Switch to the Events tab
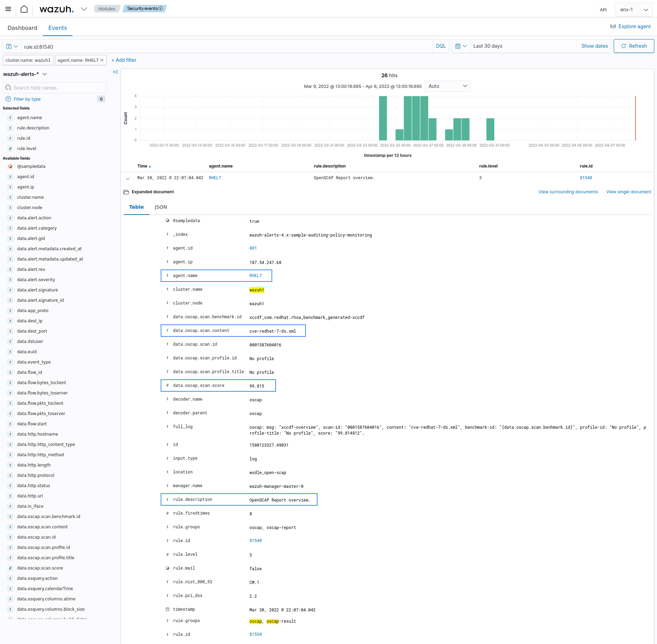 (x=58, y=28)
